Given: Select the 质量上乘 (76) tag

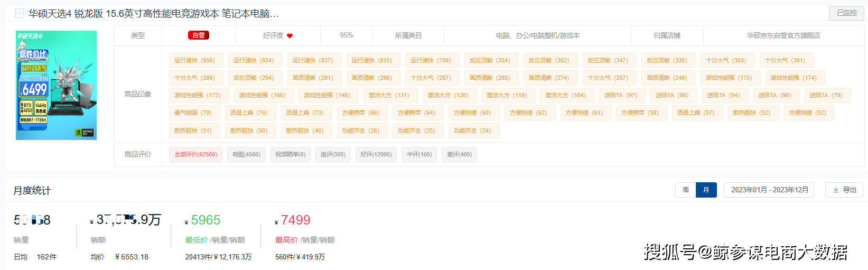Looking at the screenshot, I should pyautogui.click(x=249, y=113).
